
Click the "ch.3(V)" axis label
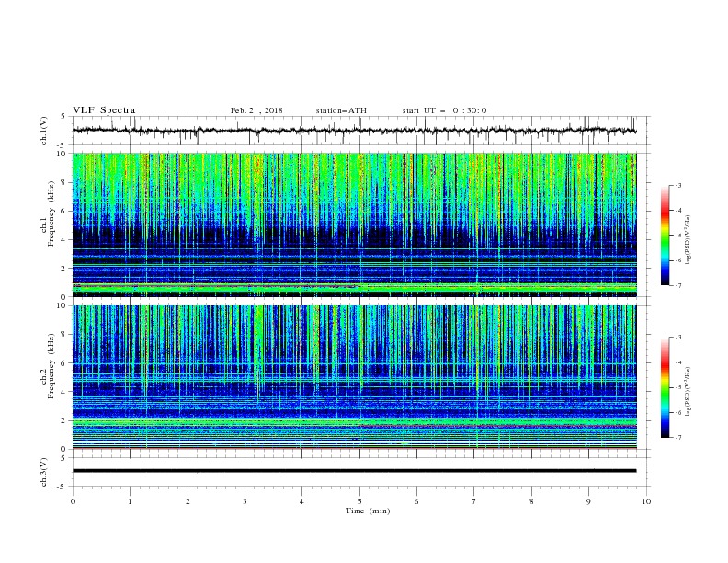(x=44, y=472)
